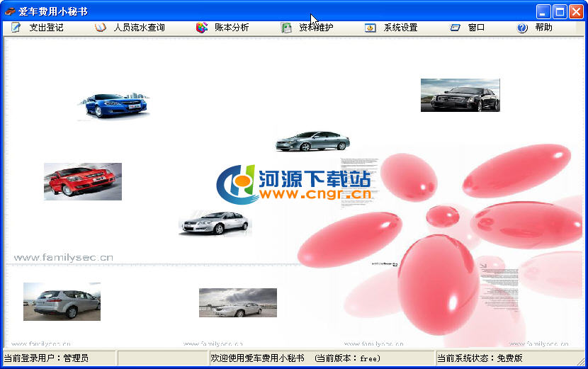The height and width of the screenshot is (369, 588).
Task: Click the colorful 账本分析 icon
Action: tap(202, 28)
